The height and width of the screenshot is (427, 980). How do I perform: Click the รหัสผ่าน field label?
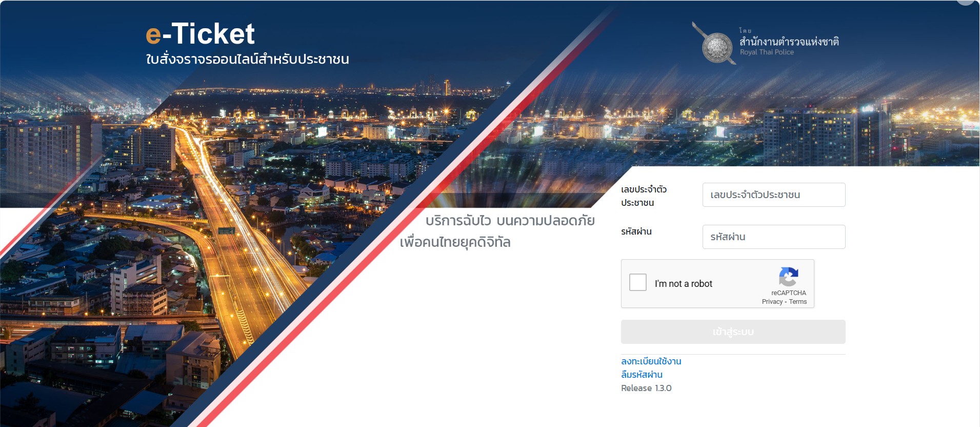(x=636, y=232)
